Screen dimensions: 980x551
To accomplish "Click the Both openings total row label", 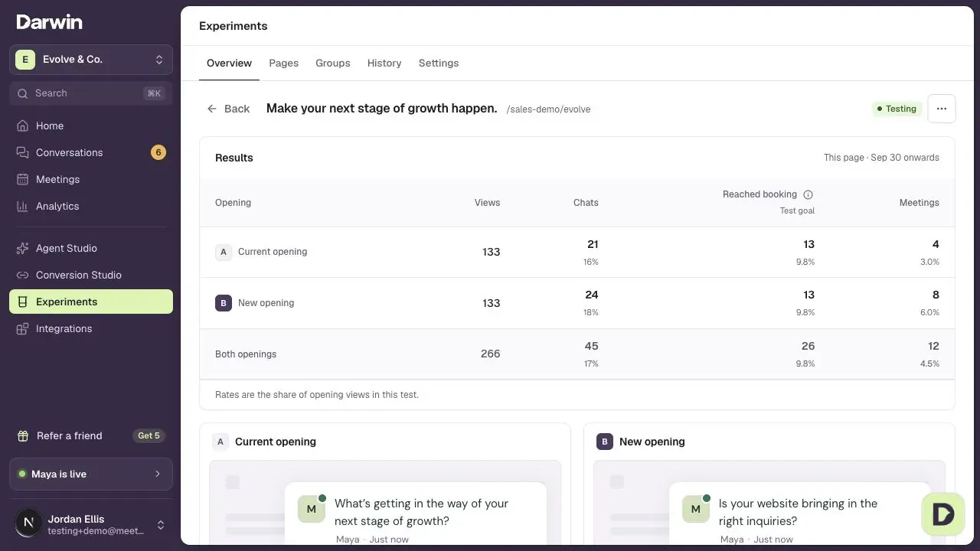I will (x=246, y=354).
